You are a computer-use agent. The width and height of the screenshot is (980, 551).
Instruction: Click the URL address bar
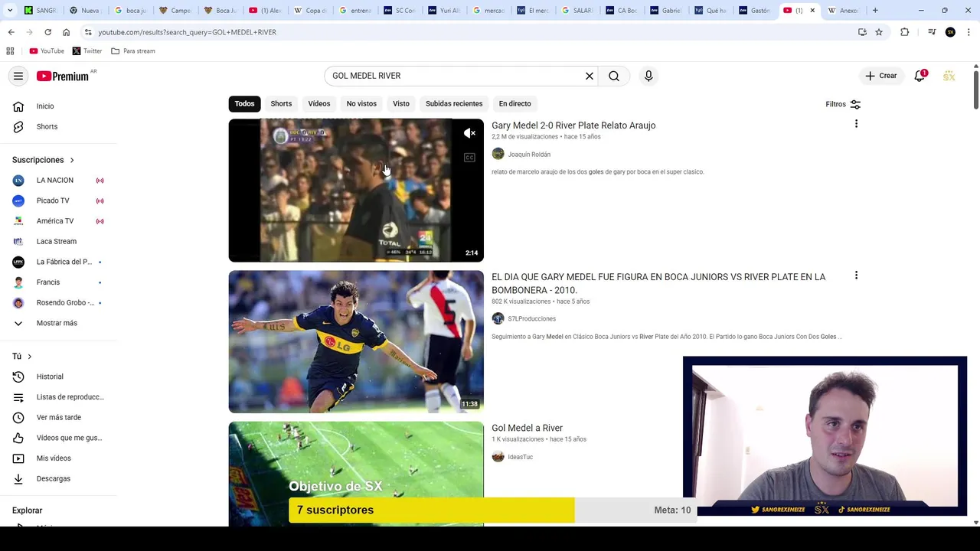[x=467, y=32]
